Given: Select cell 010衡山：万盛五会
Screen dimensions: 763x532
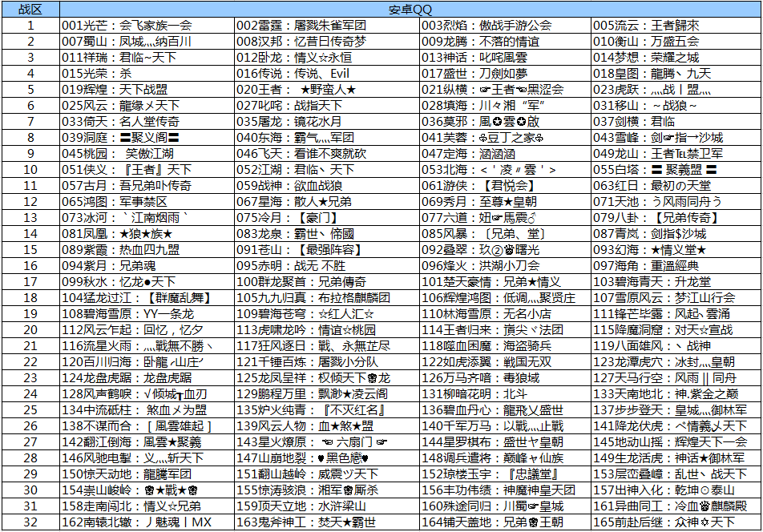Looking at the screenshot, I should 676,42.
